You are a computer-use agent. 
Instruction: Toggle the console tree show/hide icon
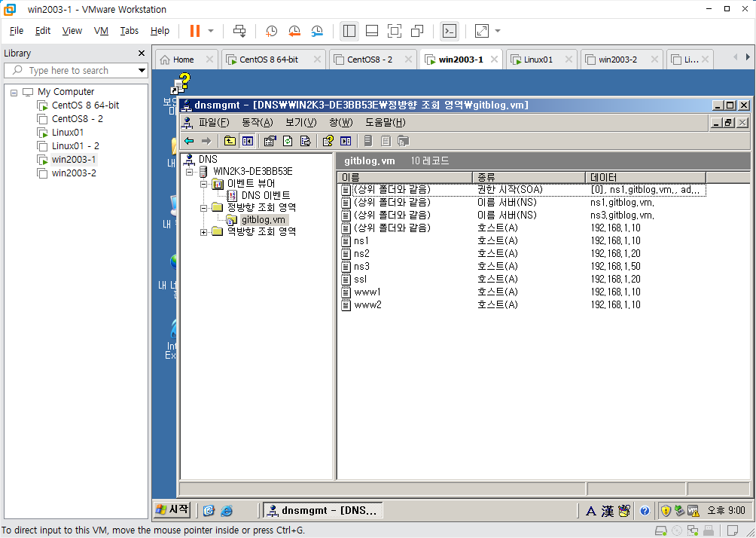coord(248,141)
